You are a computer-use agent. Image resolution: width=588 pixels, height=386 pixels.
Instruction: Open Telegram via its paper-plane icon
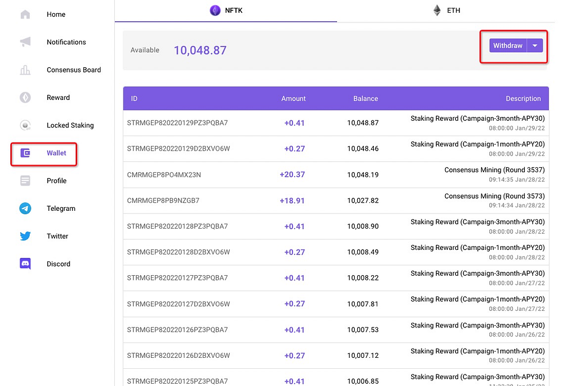click(x=25, y=208)
